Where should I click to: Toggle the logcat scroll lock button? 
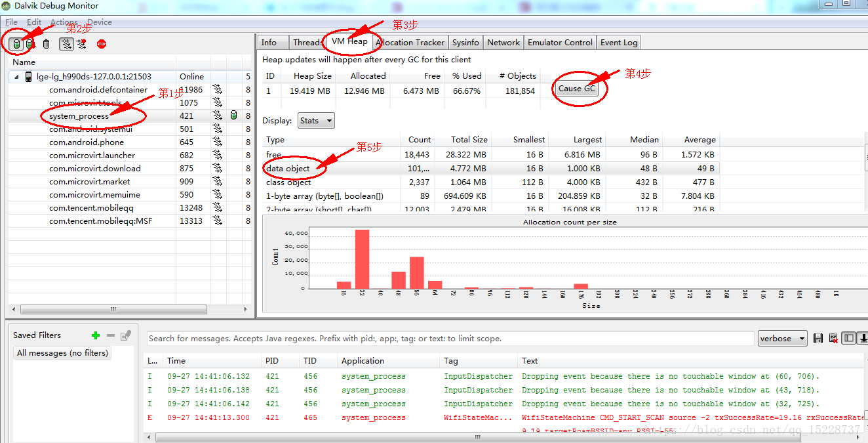pyautogui.click(x=863, y=338)
